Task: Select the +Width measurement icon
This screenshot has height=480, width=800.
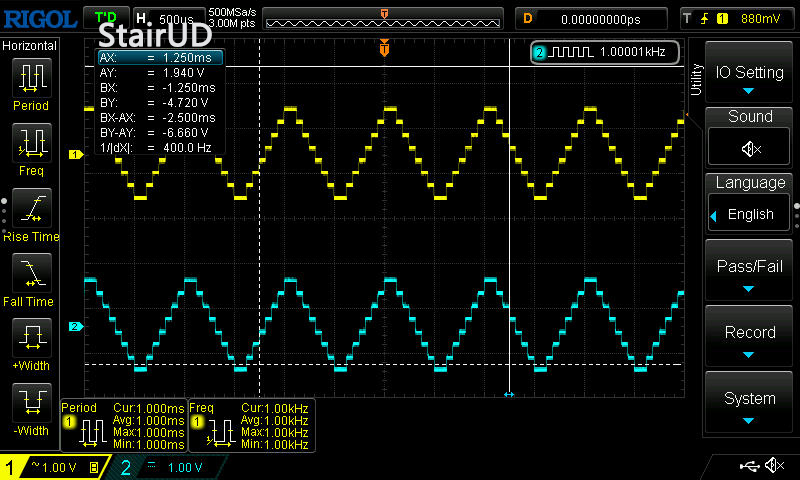Action: tap(31, 341)
